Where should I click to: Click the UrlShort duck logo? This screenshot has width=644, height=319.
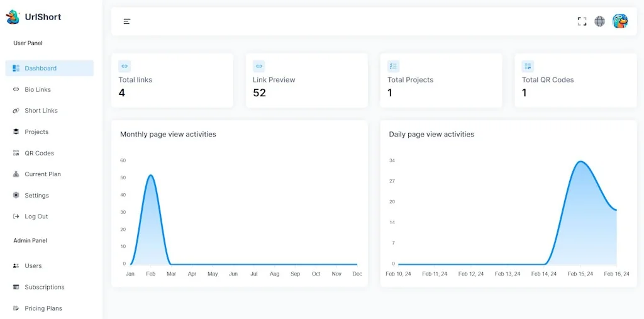[13, 17]
